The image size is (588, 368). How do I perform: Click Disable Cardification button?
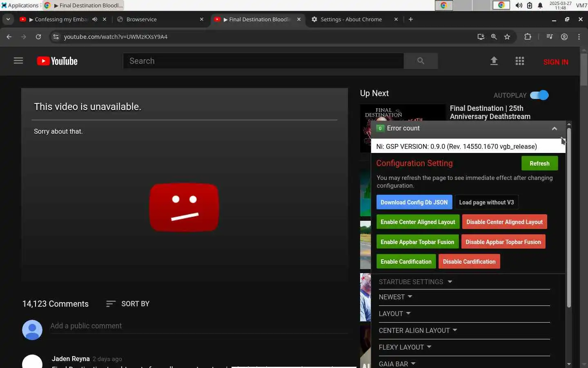(x=469, y=262)
